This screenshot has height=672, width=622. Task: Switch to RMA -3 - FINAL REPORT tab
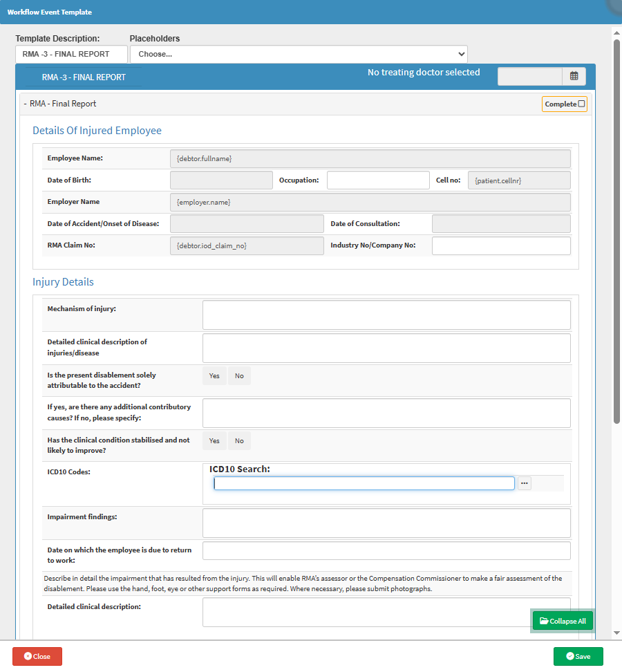point(84,77)
